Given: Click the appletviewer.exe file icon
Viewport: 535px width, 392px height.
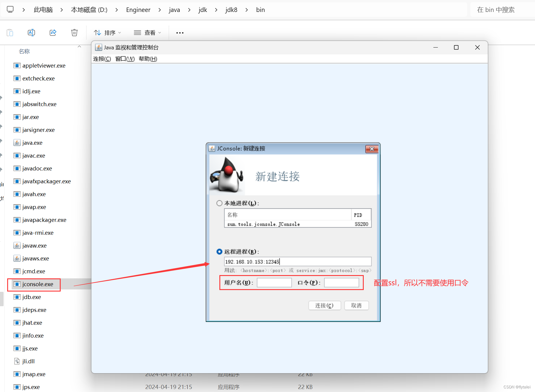Looking at the screenshot, I should 17,65.
